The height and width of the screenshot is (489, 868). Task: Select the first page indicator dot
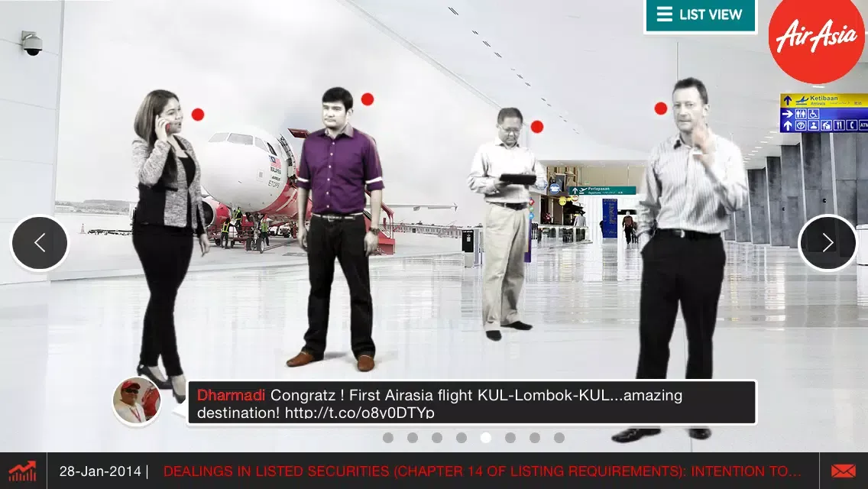(388, 438)
